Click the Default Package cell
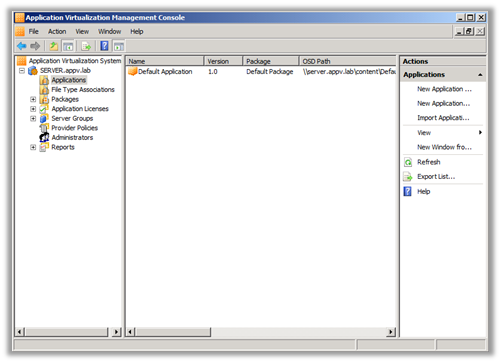 tap(270, 72)
